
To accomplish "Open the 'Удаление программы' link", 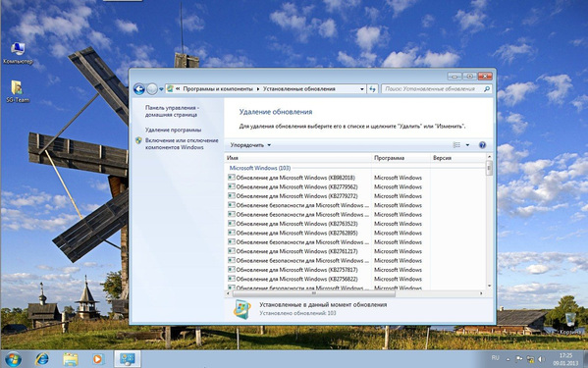I will pos(173,130).
